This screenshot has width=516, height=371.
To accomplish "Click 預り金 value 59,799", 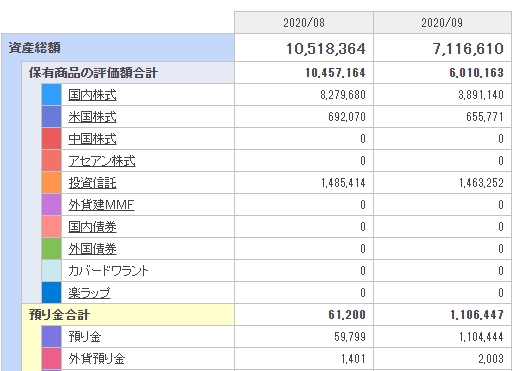I will tap(350, 337).
